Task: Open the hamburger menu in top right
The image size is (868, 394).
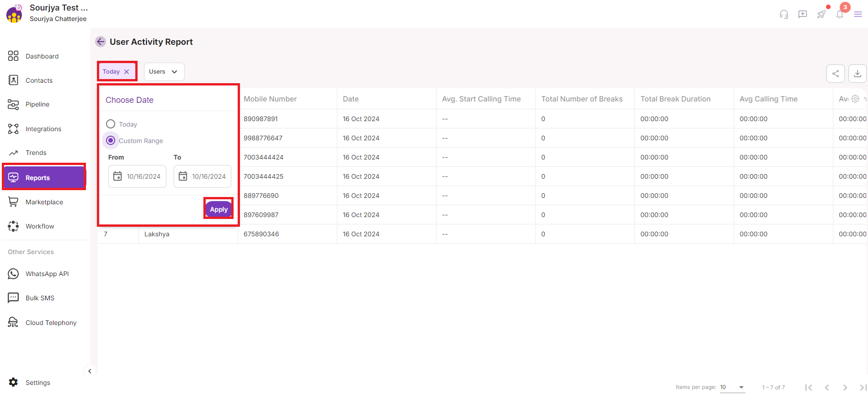Action: 858,14
